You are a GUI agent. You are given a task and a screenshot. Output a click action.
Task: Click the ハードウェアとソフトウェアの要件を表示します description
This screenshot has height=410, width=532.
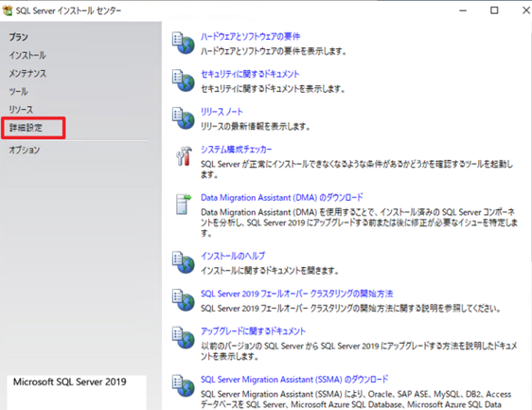(x=274, y=51)
